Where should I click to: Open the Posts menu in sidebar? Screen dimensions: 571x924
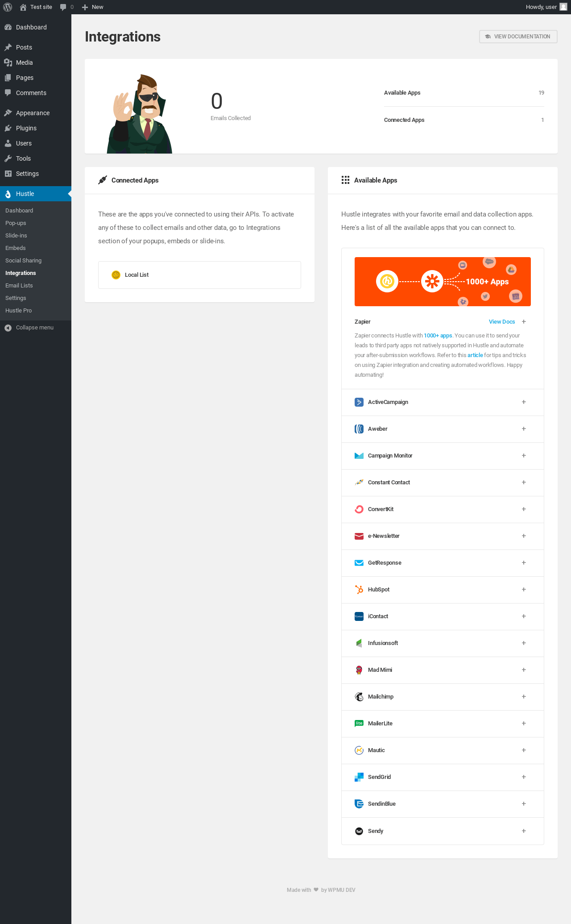[x=36, y=47]
